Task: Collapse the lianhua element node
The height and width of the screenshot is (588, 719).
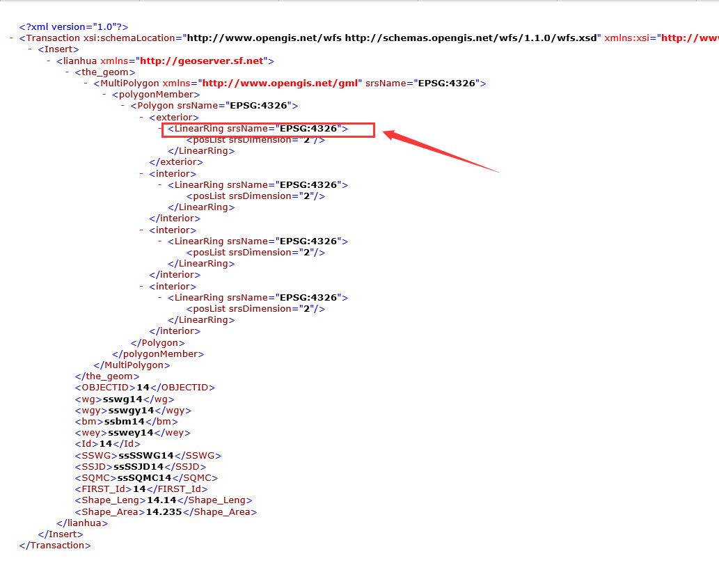Action: (x=47, y=61)
